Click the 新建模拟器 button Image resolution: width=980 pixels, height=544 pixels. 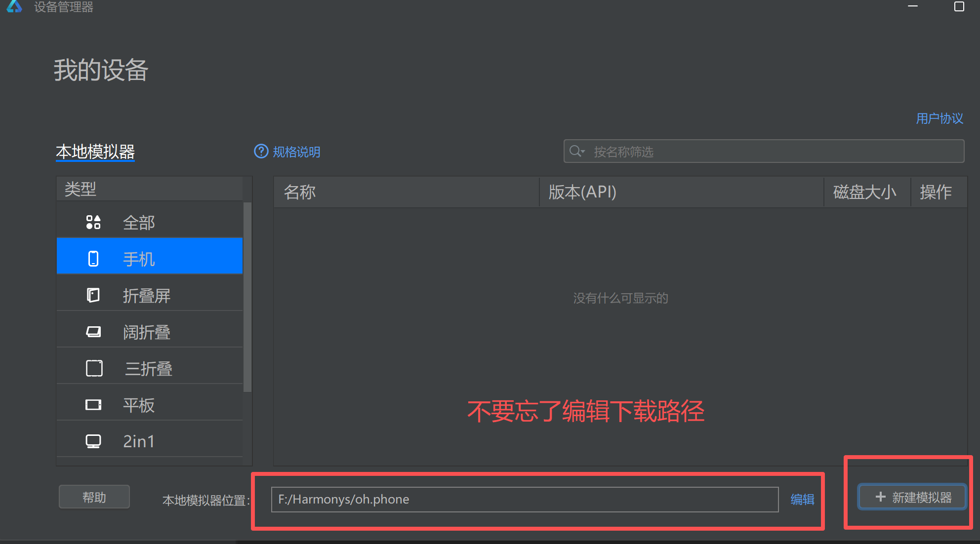[911, 497]
